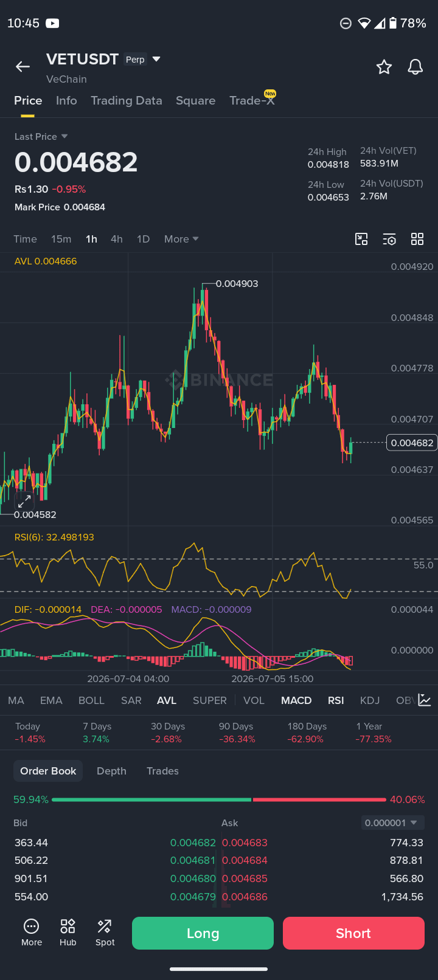Expand the More timeframes dropdown
Image resolution: width=438 pixels, height=980 pixels.
[181, 239]
